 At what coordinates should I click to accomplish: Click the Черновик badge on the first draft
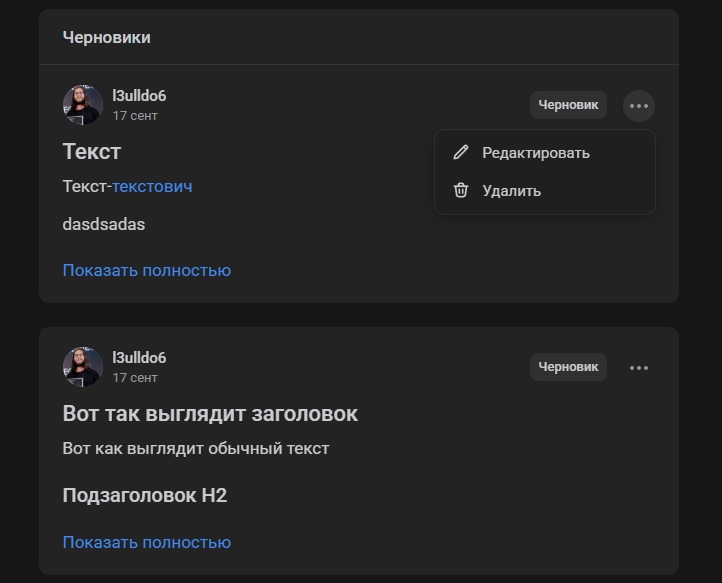click(568, 105)
